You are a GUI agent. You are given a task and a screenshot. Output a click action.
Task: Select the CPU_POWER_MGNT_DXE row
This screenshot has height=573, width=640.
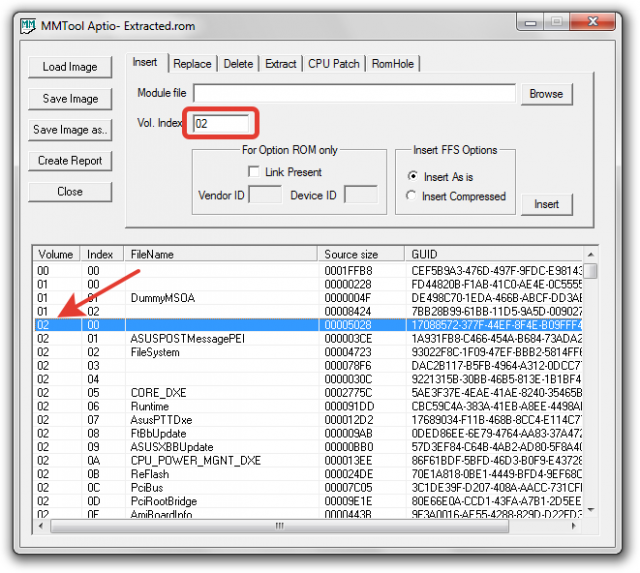308,460
